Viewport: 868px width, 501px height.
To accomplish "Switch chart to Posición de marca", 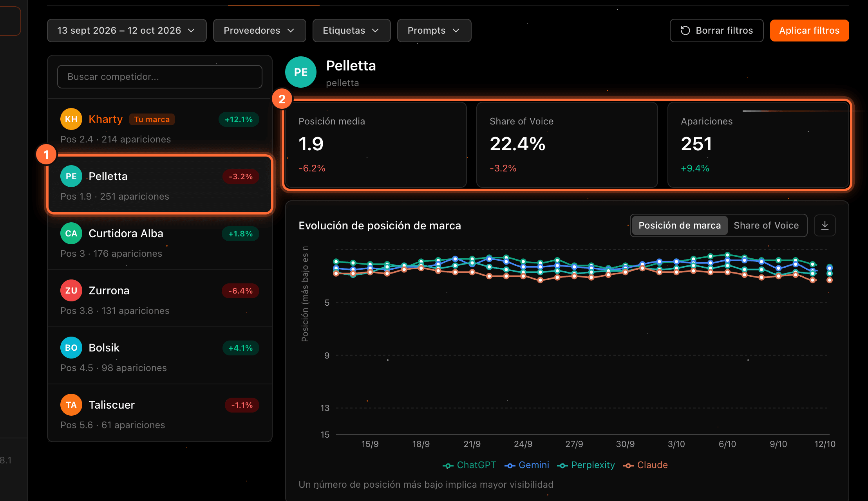I will pyautogui.click(x=680, y=225).
